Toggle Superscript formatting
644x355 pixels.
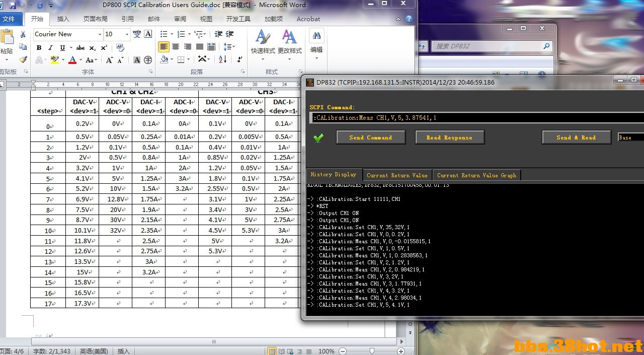point(104,48)
